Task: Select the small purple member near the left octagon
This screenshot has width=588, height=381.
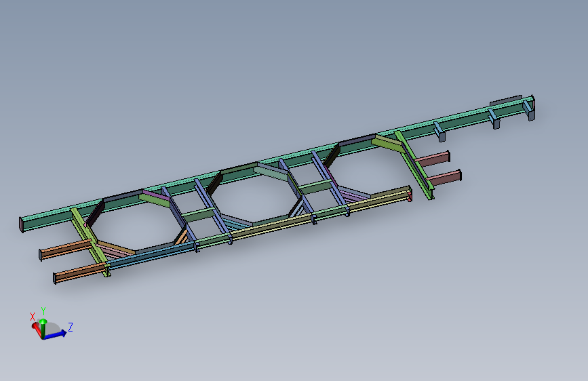Action: pos(156,195)
